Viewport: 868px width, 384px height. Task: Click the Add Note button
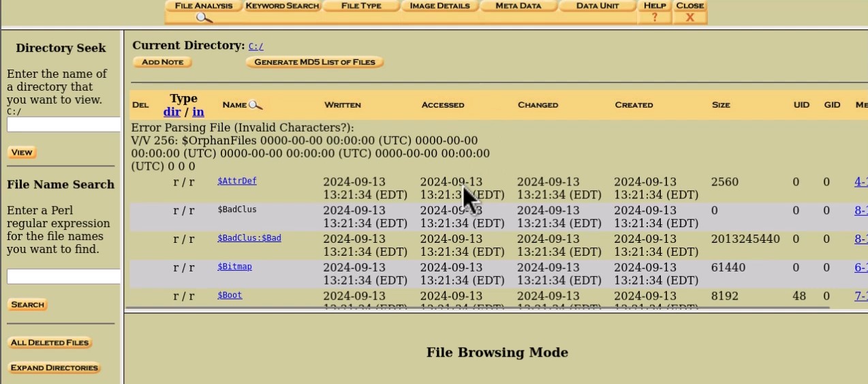pos(162,62)
